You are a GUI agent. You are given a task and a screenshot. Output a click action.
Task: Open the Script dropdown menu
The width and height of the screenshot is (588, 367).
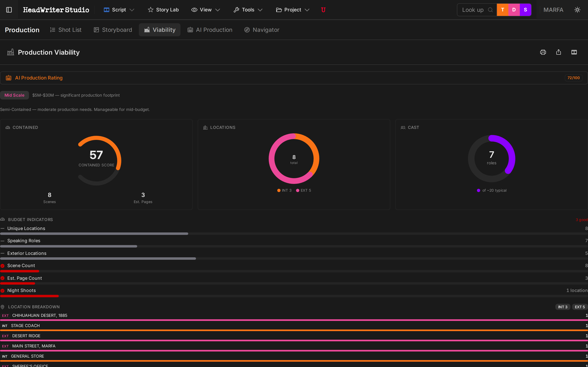point(119,10)
